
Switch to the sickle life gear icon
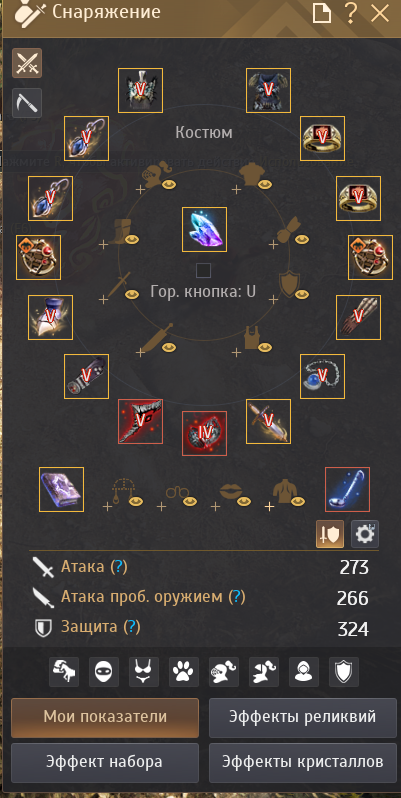27,103
